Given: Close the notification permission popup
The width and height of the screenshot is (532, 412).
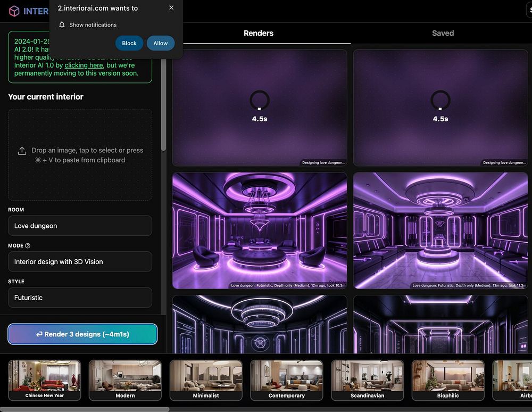Looking at the screenshot, I should 171,7.
